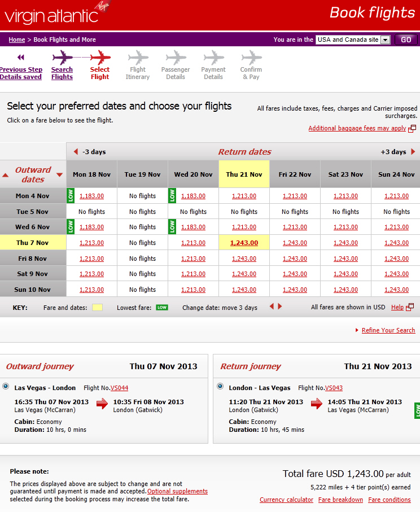The width and height of the screenshot is (420, 512).
Task: Click the yellow Fare and dates swatch in key
Action: pos(97,307)
